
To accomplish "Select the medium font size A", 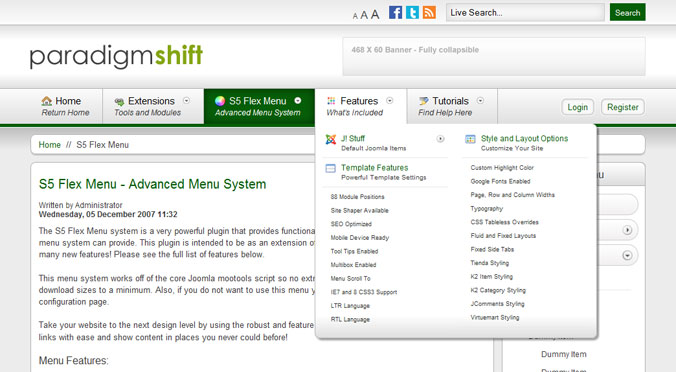I will coord(364,15).
